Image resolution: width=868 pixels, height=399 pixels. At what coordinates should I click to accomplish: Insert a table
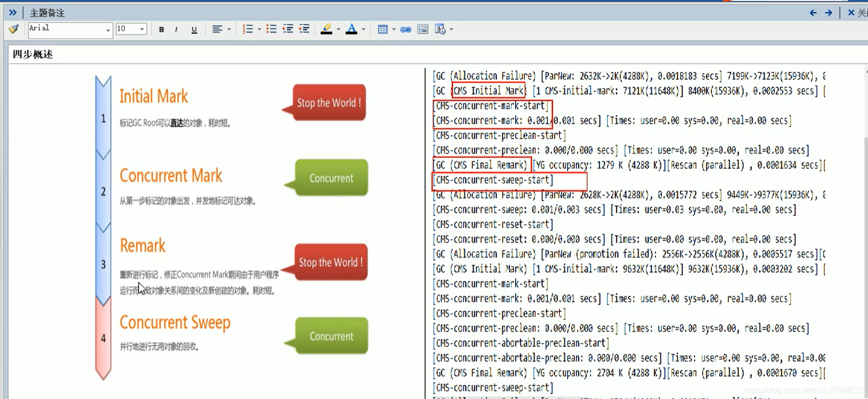[383, 30]
